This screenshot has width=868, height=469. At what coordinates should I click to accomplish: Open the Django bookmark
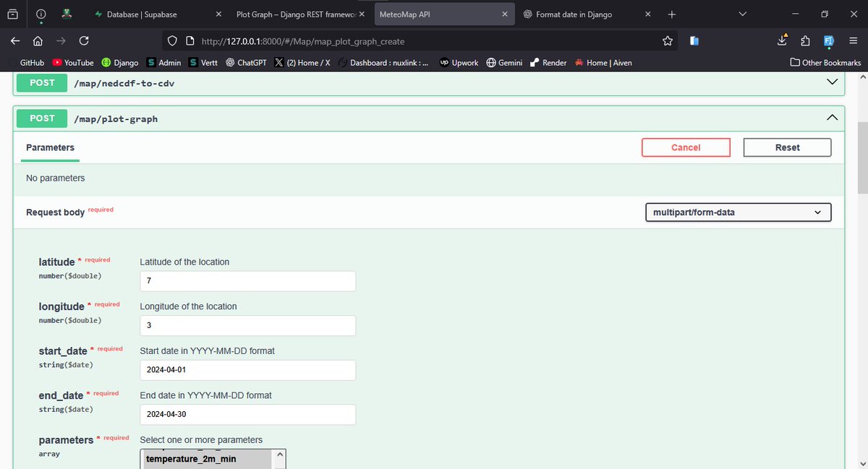[x=120, y=63]
